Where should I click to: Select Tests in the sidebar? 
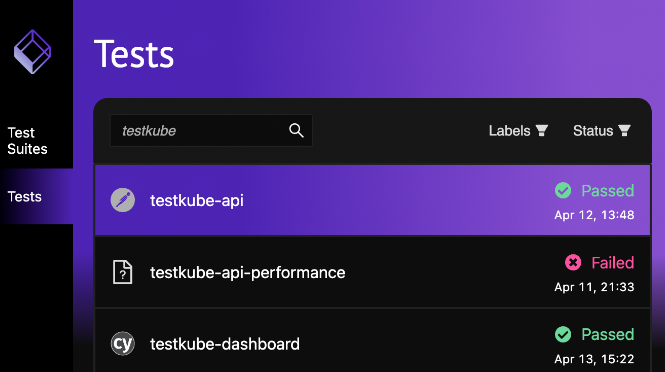click(x=25, y=196)
